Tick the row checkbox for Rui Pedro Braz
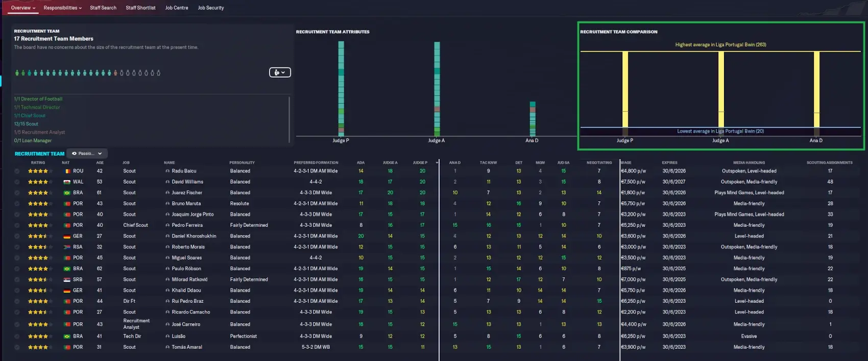 pos(17,301)
